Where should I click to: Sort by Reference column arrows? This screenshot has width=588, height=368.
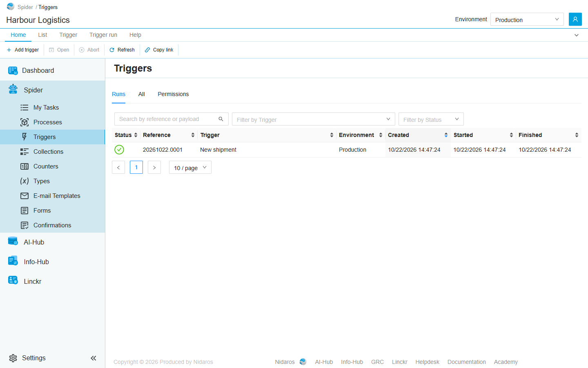193,135
